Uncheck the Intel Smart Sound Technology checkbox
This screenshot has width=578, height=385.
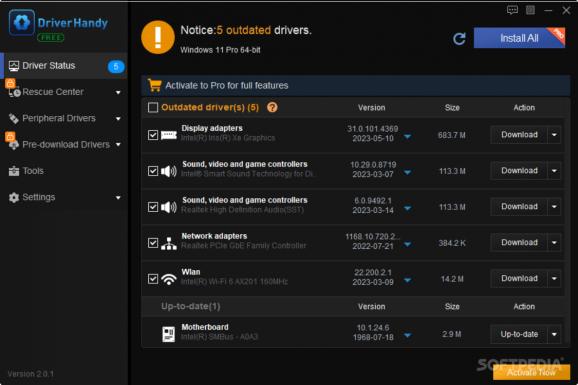coord(153,171)
